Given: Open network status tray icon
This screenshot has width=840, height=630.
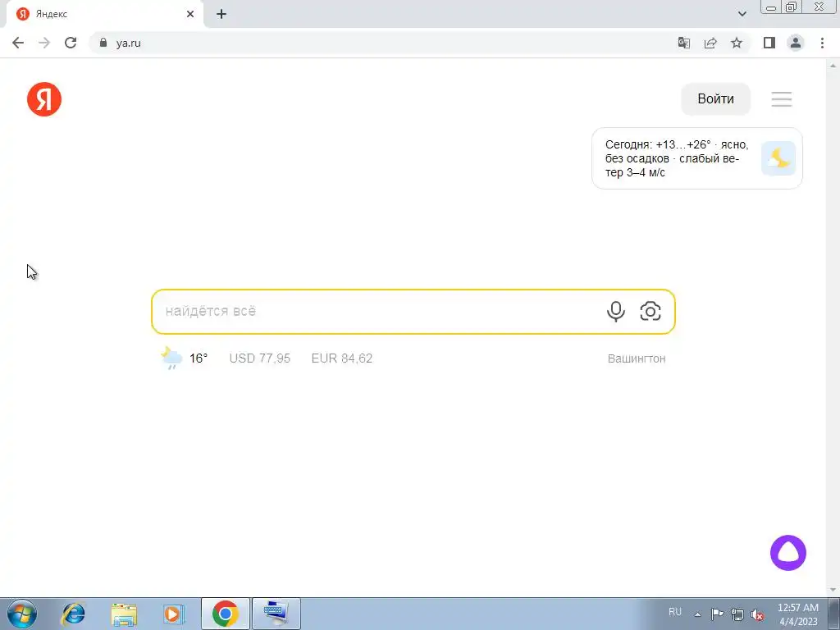Looking at the screenshot, I should point(737,614).
